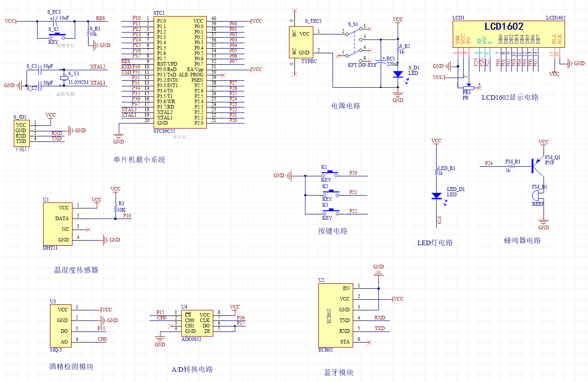Click the 蜂鸣器电路 section label
This screenshot has height=382, width=588.
(x=522, y=241)
